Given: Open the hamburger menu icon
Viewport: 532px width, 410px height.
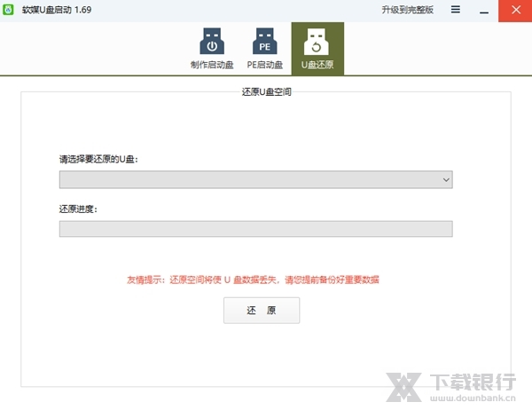Looking at the screenshot, I should (456, 10).
